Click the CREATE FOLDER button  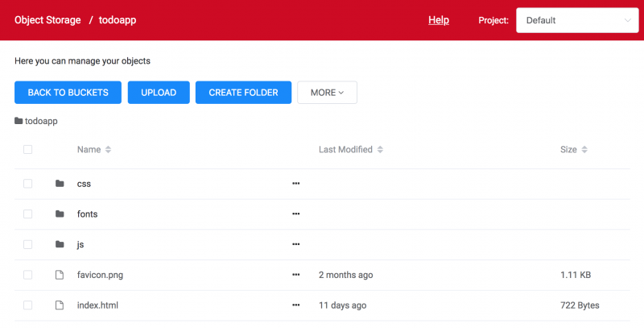243,93
